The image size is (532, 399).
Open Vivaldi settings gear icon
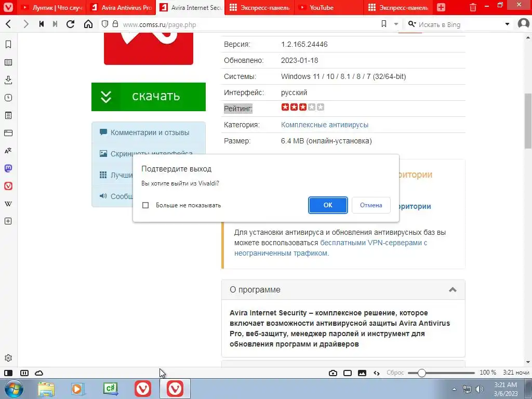tap(8, 358)
